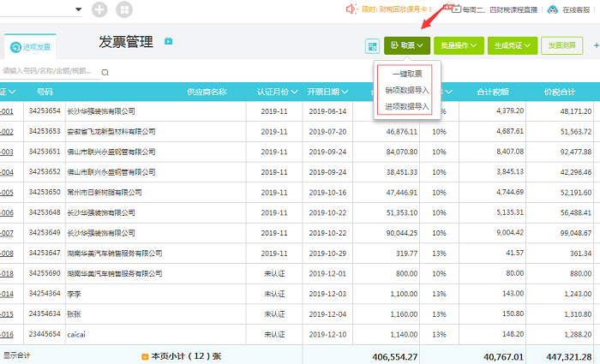
Task: Click the search magnifier icon
Action: click(x=105, y=72)
